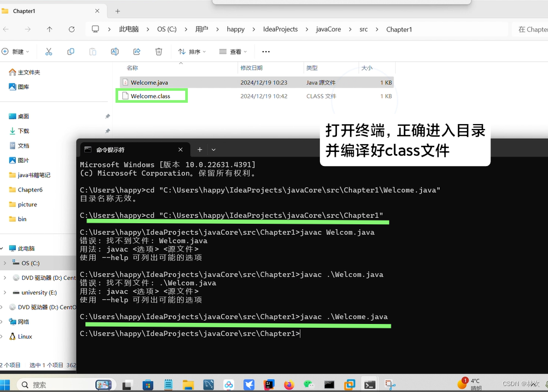Sort by 名称 column header
The height and width of the screenshot is (392, 548).
tap(132, 68)
